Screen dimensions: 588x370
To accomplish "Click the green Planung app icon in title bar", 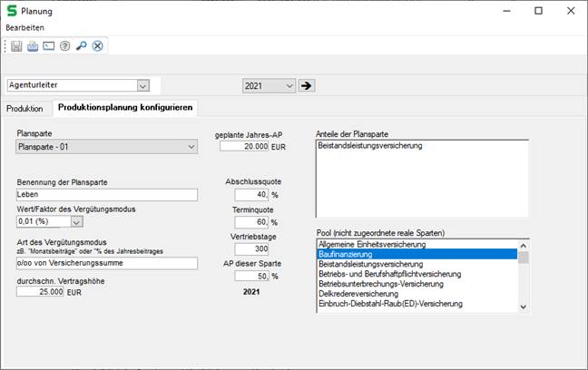I will pos(11,11).
